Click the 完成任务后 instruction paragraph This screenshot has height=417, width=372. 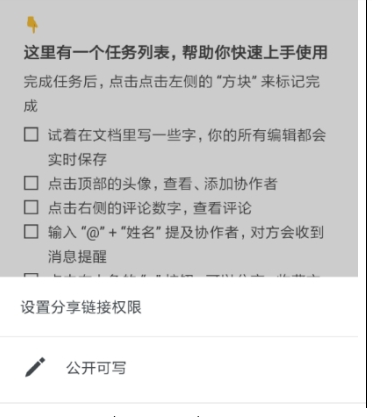pyautogui.click(x=172, y=94)
